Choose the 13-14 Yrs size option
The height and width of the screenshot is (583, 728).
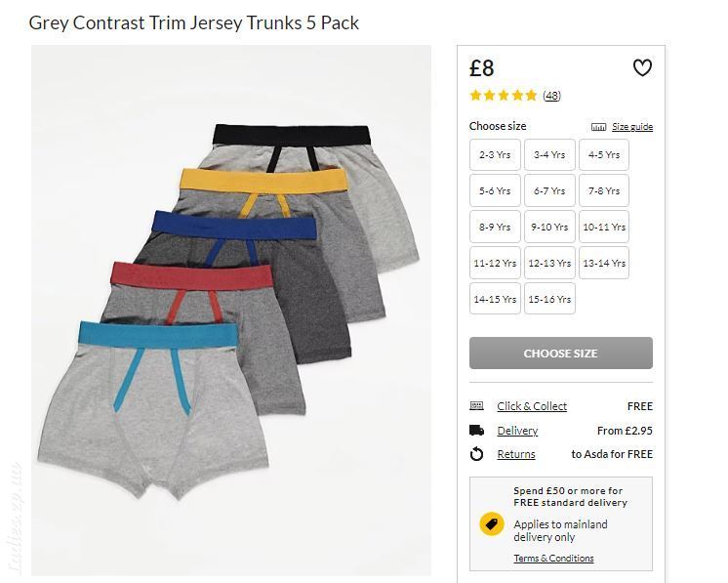pyautogui.click(x=604, y=263)
